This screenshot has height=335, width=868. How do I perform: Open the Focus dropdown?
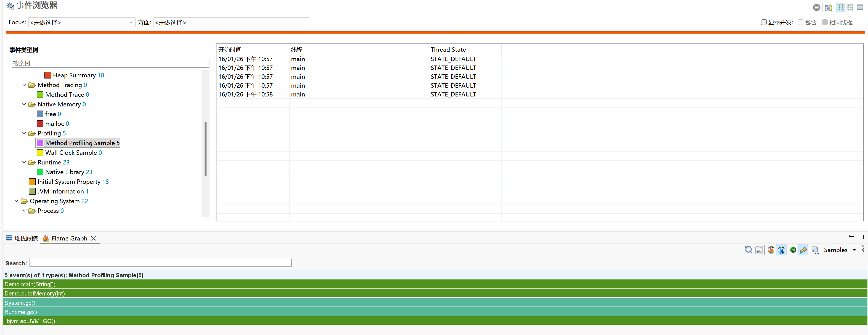pyautogui.click(x=82, y=23)
